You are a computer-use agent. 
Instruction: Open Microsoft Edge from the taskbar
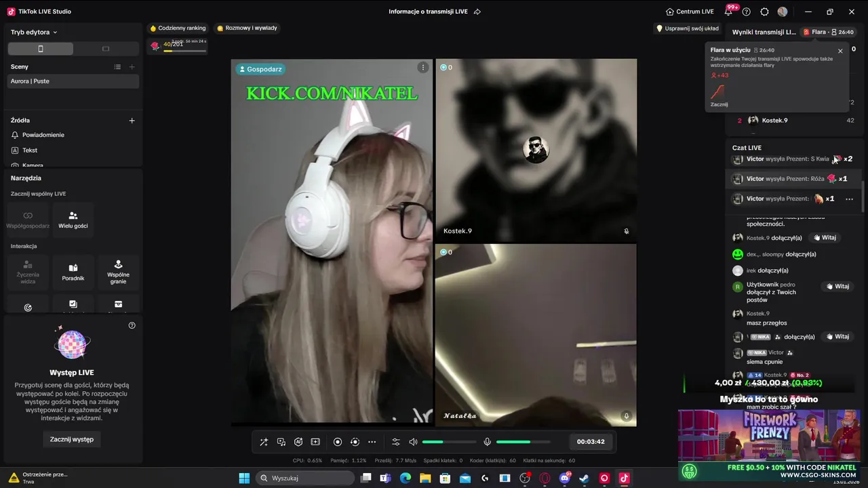(405, 479)
